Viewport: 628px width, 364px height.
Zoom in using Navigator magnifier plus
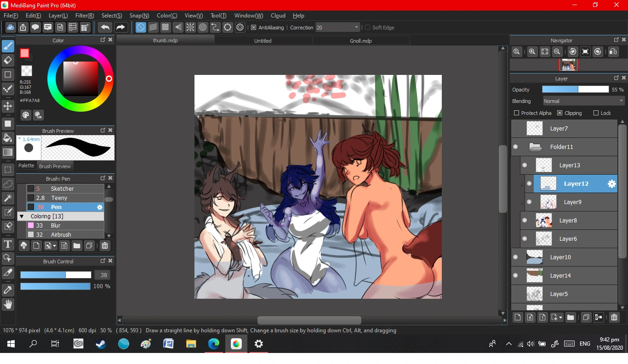pos(532,52)
